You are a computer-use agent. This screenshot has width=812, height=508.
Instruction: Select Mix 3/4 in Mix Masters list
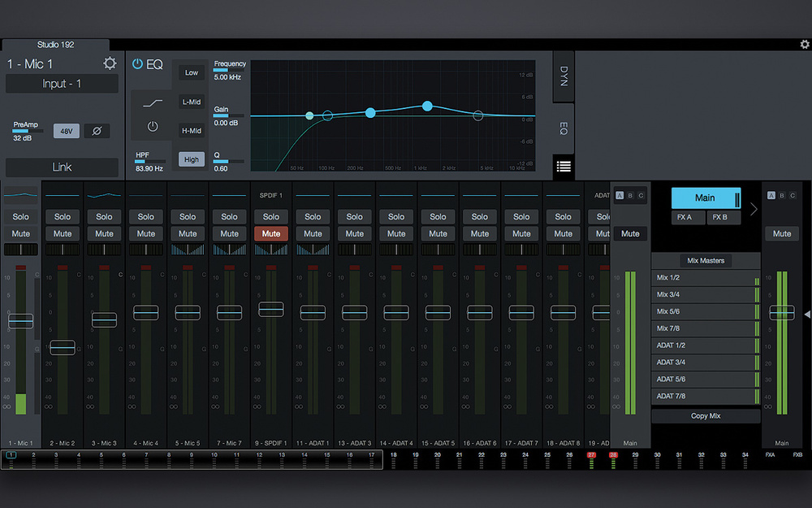pos(703,295)
